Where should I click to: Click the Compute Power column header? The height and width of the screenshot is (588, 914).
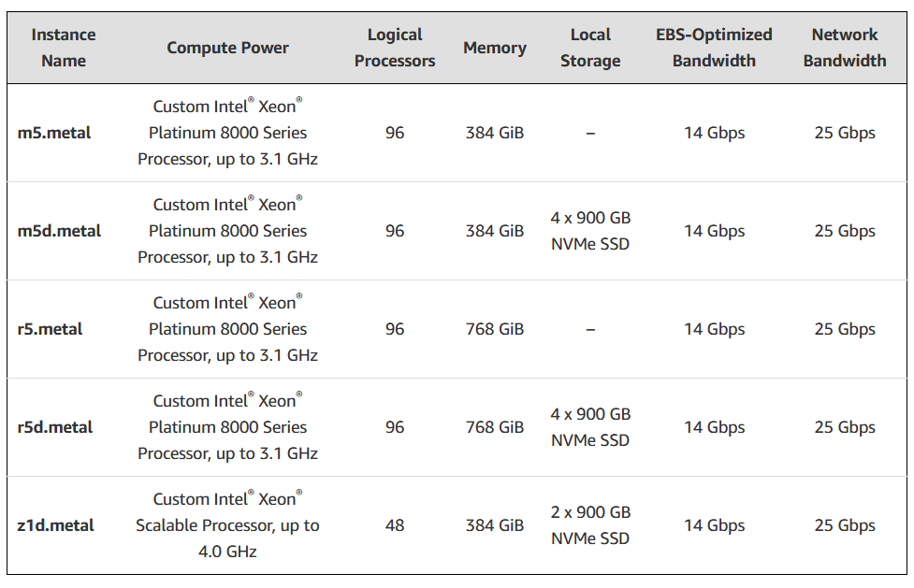tap(227, 48)
